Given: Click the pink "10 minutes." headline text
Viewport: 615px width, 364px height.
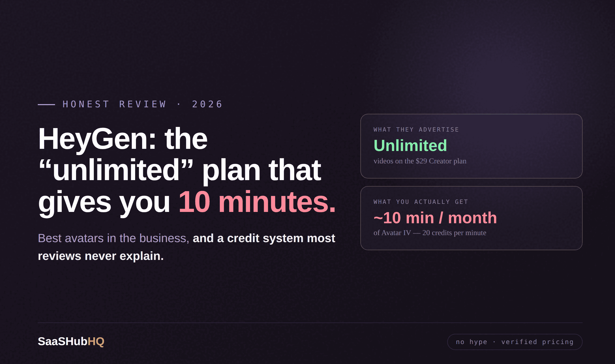Looking at the screenshot, I should (x=257, y=202).
